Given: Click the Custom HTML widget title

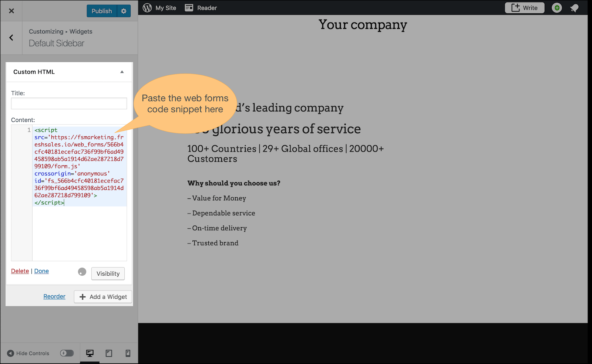Looking at the screenshot, I should (x=34, y=72).
